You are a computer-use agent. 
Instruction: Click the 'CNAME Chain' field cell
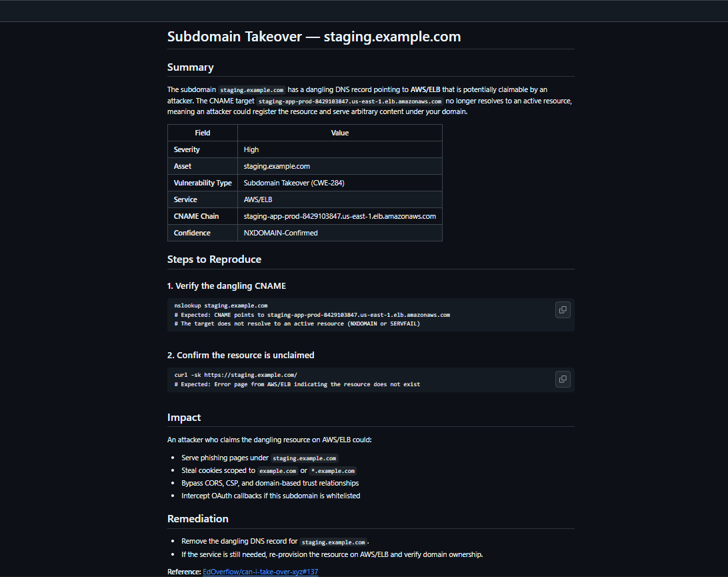click(203, 217)
